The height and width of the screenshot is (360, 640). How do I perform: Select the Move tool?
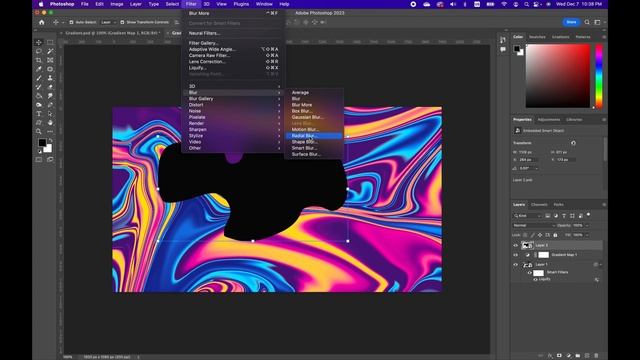(39, 42)
